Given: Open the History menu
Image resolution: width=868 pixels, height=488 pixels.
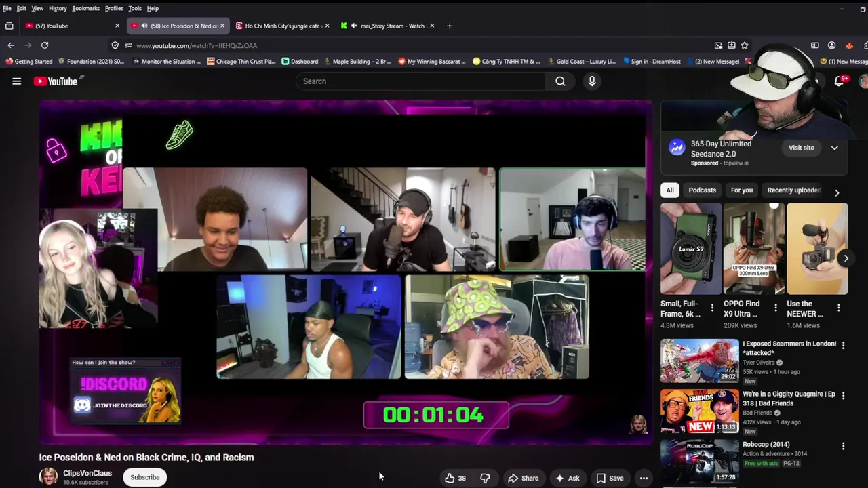Looking at the screenshot, I should (x=58, y=8).
